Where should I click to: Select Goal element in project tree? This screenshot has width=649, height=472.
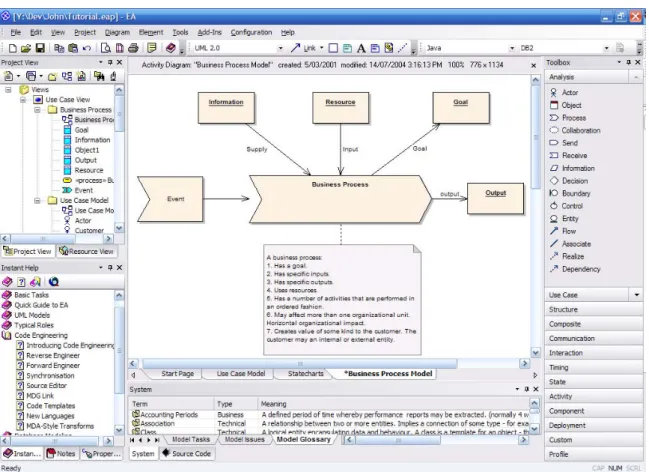tap(82, 130)
